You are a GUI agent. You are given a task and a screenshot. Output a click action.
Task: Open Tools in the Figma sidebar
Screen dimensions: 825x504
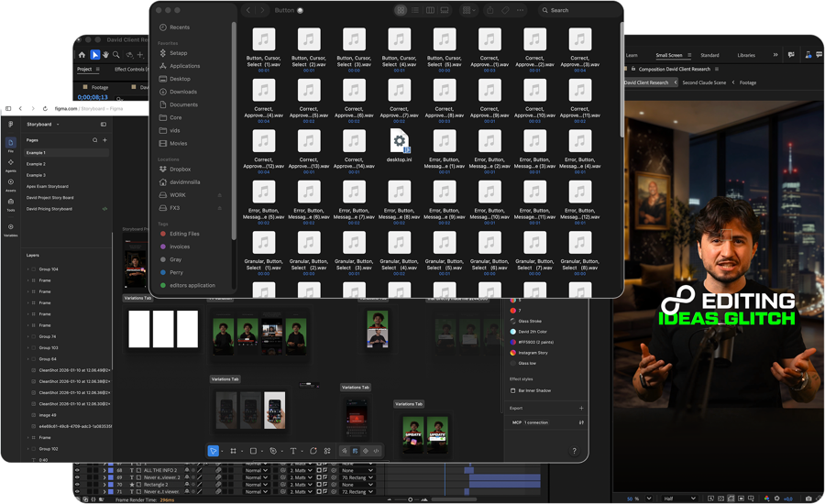pos(10,202)
